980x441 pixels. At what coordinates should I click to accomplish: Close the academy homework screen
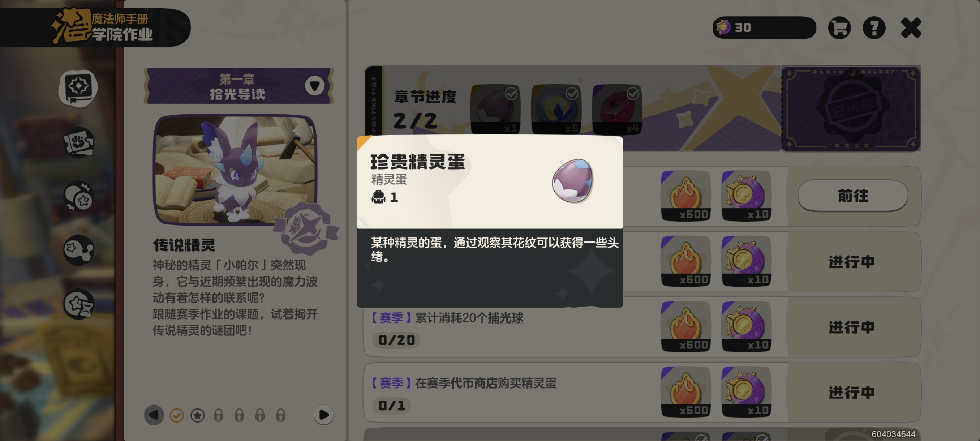point(911,28)
